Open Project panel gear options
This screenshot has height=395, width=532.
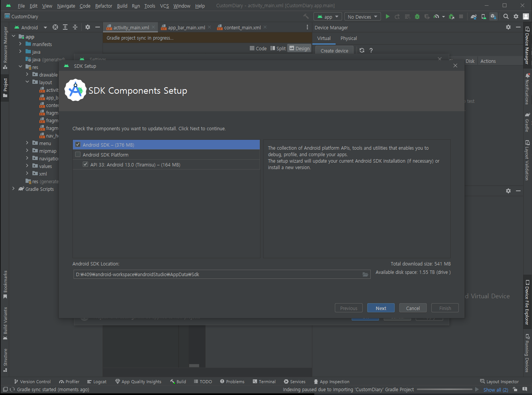tap(88, 27)
